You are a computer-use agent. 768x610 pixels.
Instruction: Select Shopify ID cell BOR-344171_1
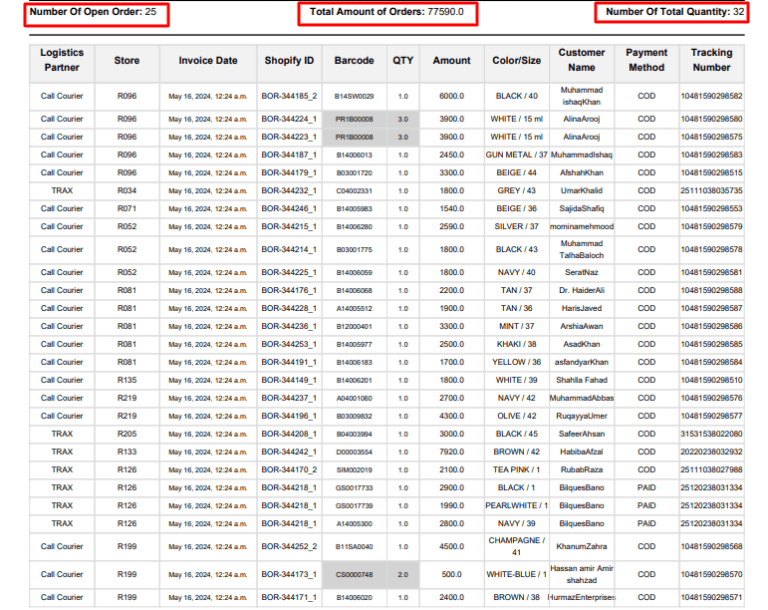pyautogui.click(x=289, y=597)
